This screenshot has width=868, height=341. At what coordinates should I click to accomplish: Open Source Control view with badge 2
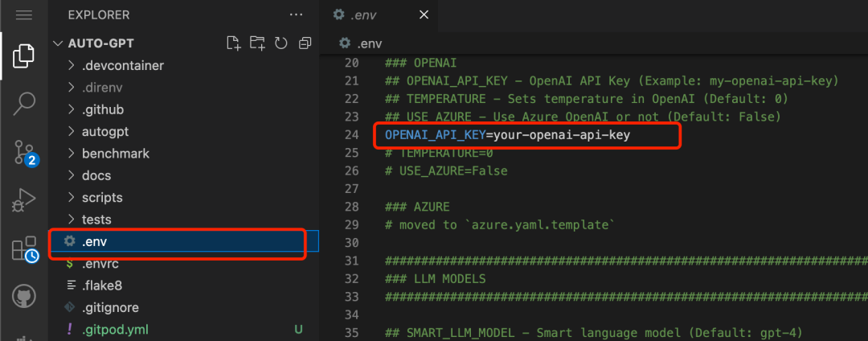point(24,152)
